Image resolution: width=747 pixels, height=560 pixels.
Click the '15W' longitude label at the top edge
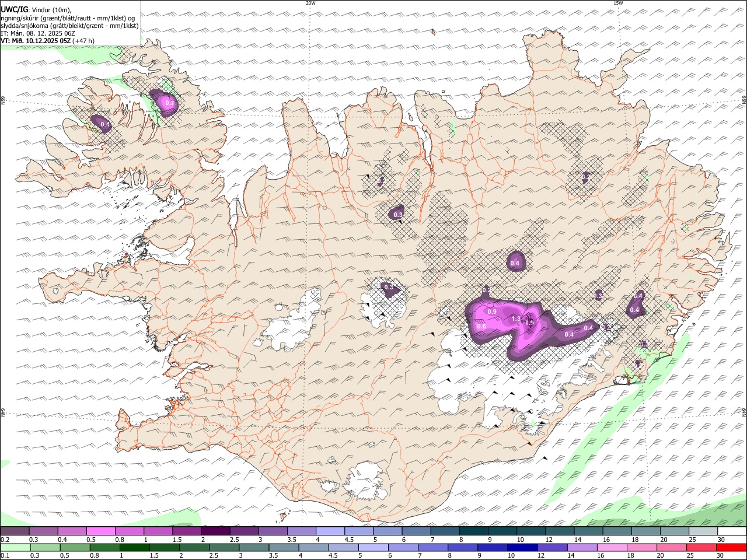point(618,3)
